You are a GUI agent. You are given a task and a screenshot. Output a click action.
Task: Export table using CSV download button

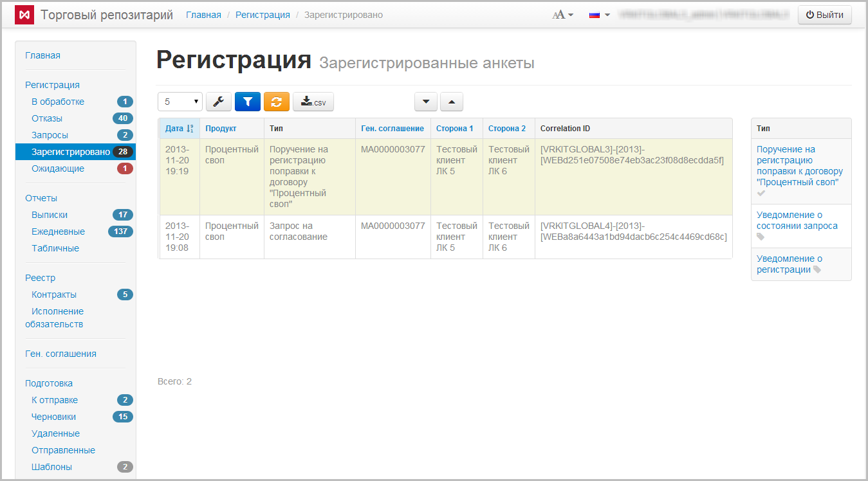tap(313, 102)
